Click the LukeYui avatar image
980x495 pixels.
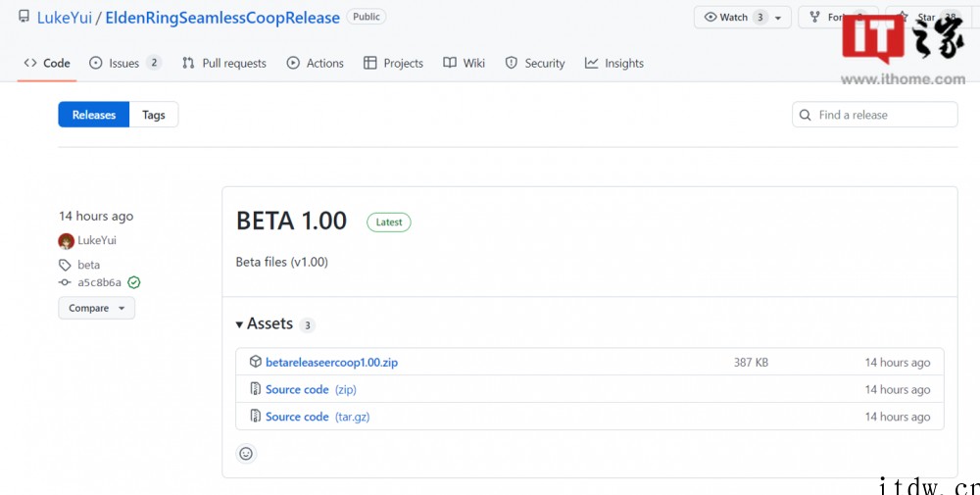pyautogui.click(x=67, y=241)
